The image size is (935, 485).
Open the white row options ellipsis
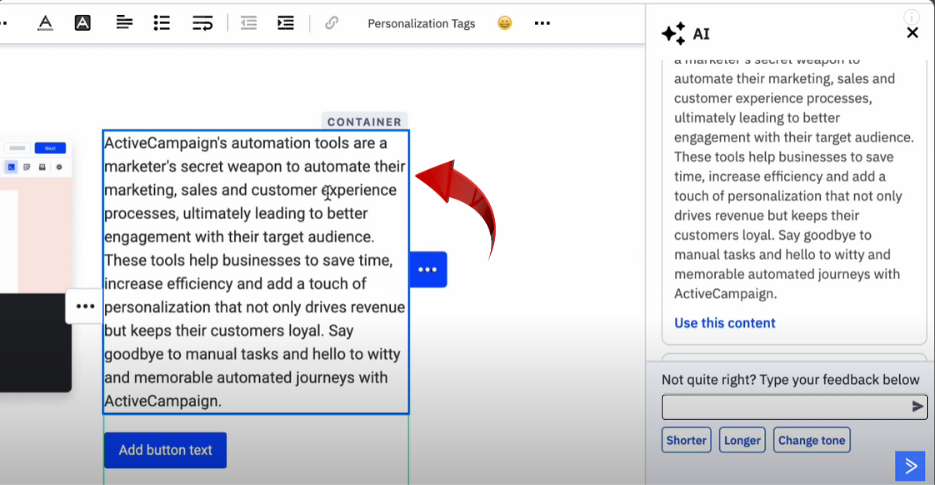tap(85, 307)
